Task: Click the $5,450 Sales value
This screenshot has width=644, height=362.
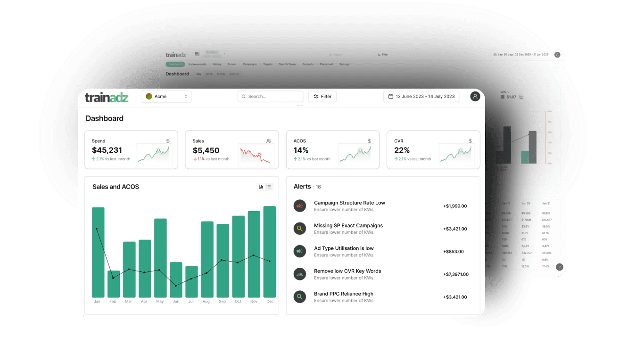Action: coord(206,150)
